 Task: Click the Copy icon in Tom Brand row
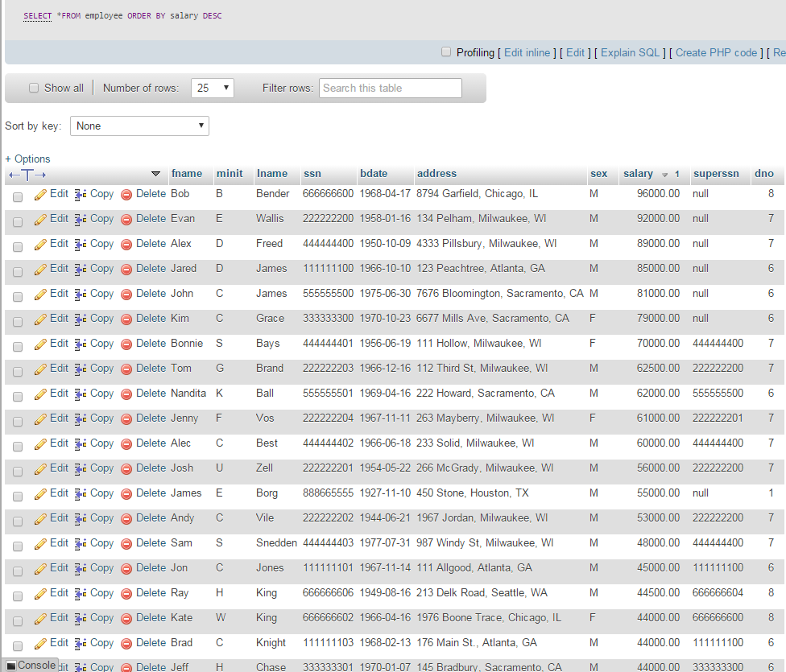81,369
